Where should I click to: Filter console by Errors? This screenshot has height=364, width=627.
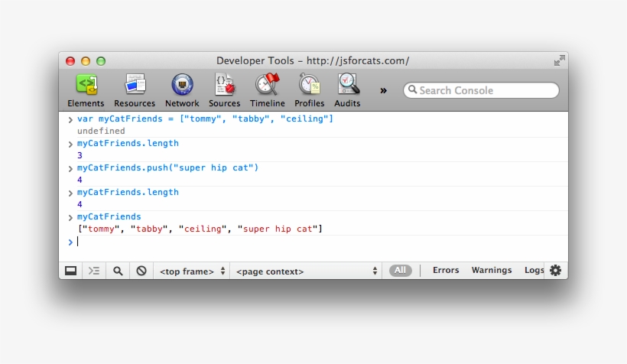click(446, 271)
